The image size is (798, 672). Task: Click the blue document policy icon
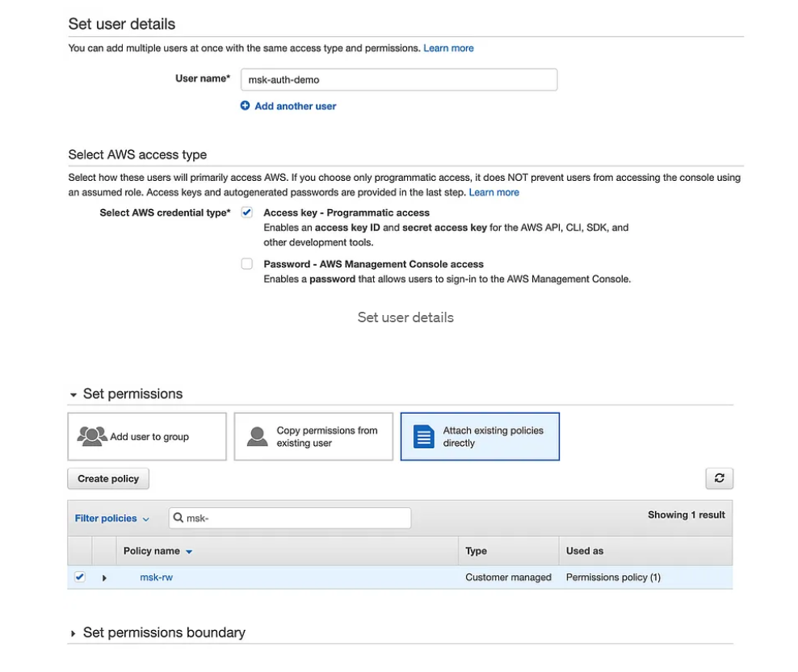pyautogui.click(x=424, y=437)
